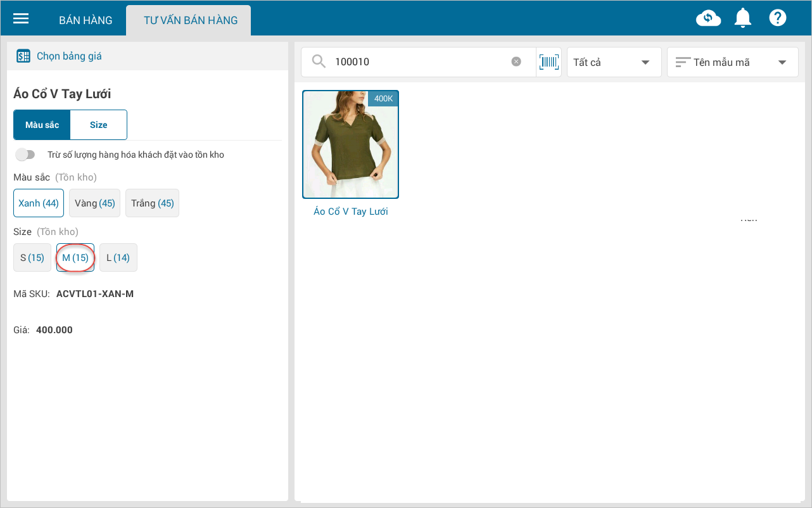Toggle subtract customer-ordered quantity from stock
The width and height of the screenshot is (812, 508).
[x=25, y=155]
